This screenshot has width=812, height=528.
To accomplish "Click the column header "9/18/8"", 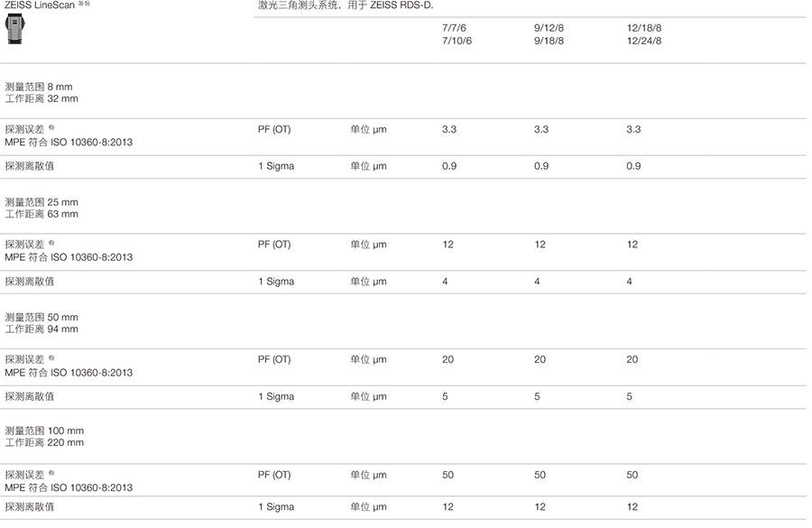I will 549,41.
